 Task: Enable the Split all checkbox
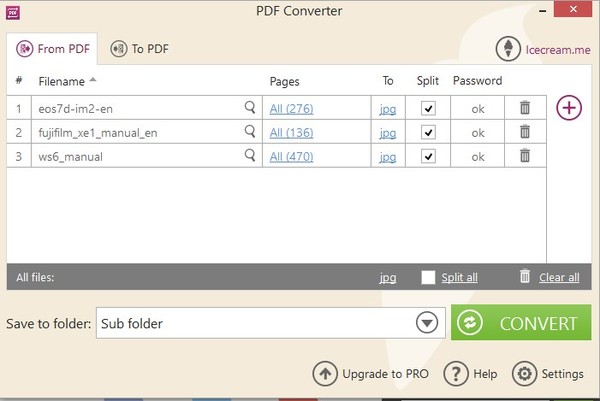coord(429,277)
